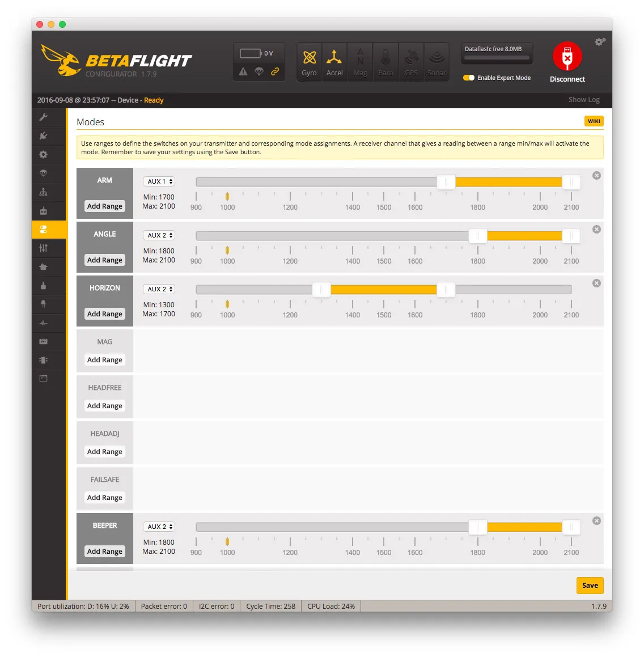Open the AUX 2 channel dropdown for ANGLE
Viewport: 644px width, 657px height.
coord(159,235)
